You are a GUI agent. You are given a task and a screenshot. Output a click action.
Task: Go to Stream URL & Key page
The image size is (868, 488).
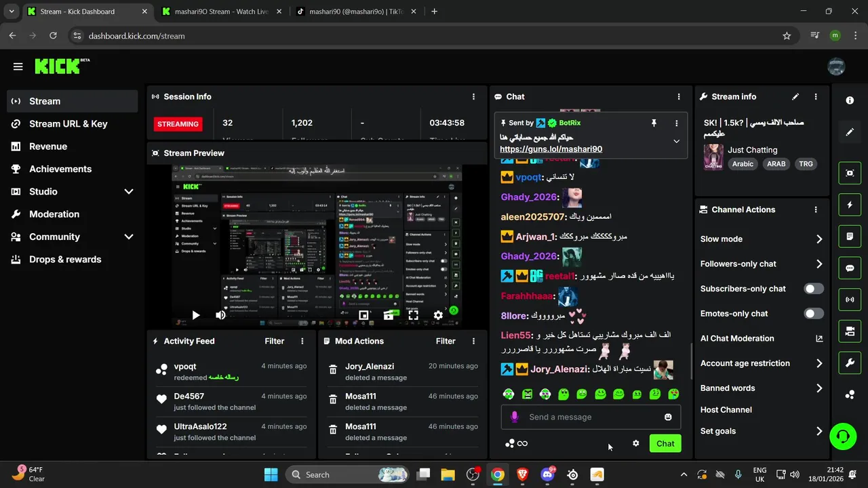coord(73,124)
